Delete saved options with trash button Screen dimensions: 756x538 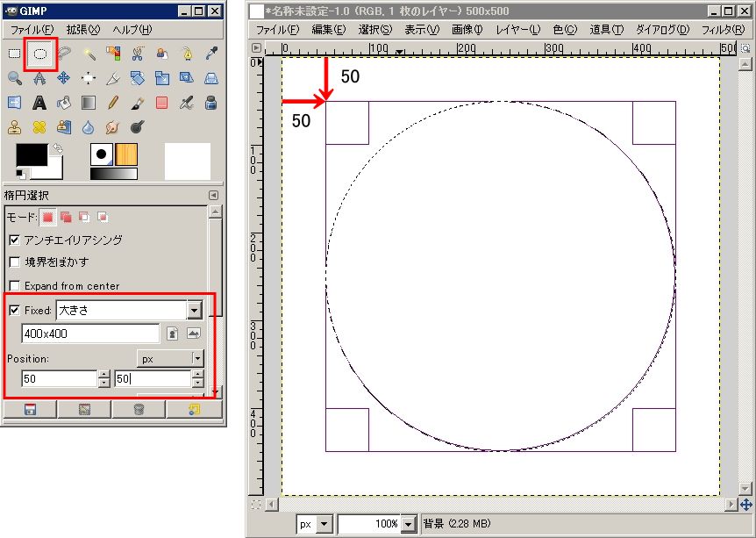[139, 410]
